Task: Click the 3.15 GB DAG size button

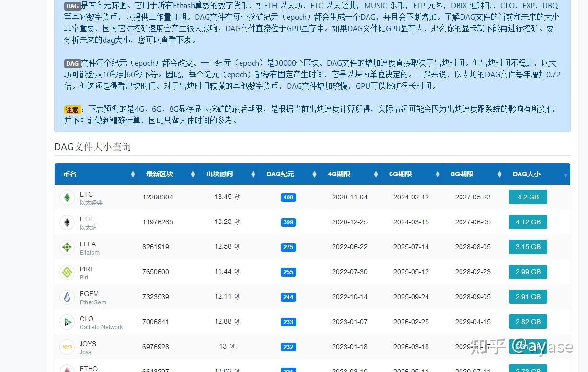Action: click(528, 247)
